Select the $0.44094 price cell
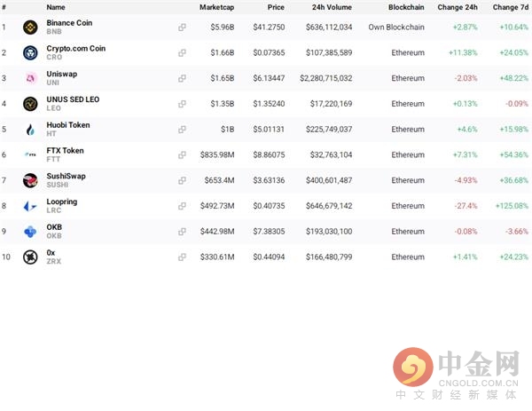Viewport: 532px width, 411px height. (x=269, y=257)
